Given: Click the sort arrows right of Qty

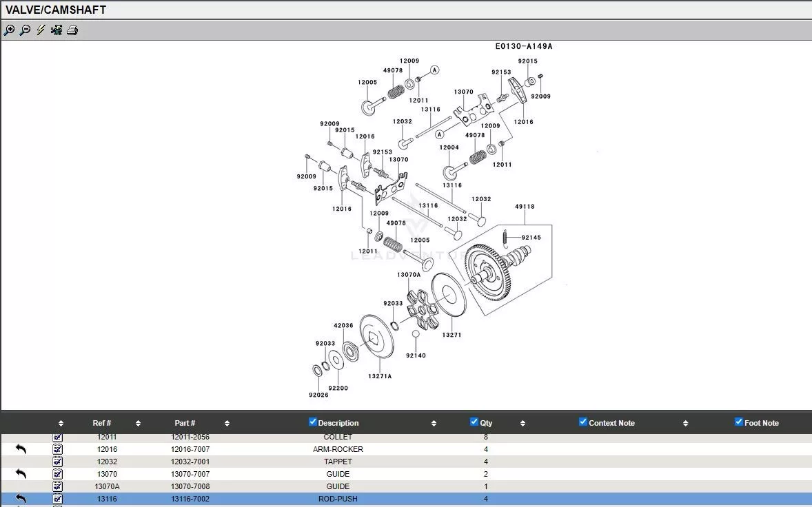Looking at the screenshot, I should pos(522,423).
